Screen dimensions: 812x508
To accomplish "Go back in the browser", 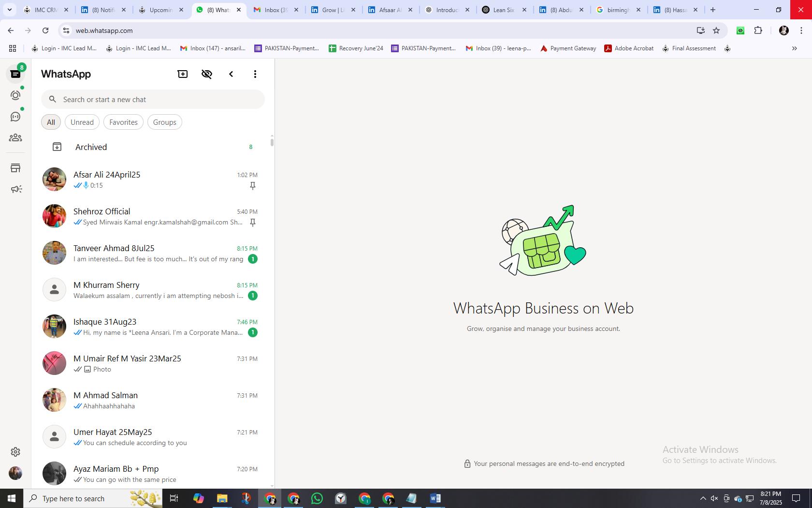I will pyautogui.click(x=11, y=30).
